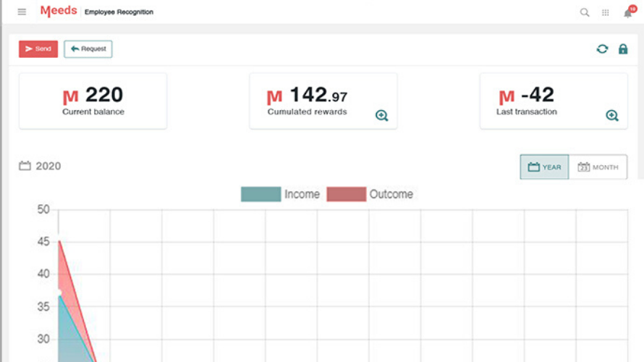The height and width of the screenshot is (362, 644).
Task: Zoom into Last transaction details
Action: (612, 115)
